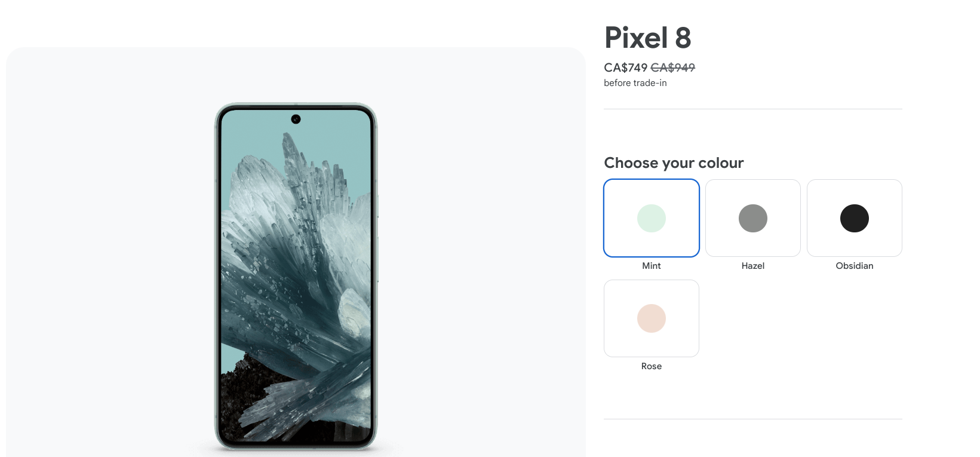Click the Rose label text
The width and height of the screenshot is (980, 457).
pos(652,366)
